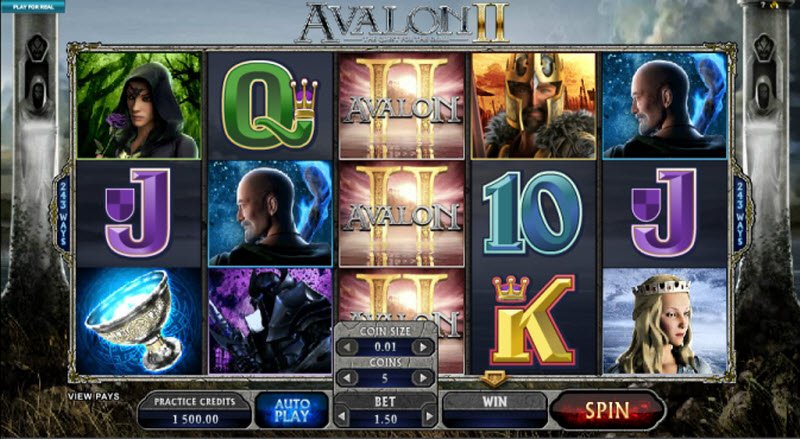This screenshot has height=439, width=800.
Task: Start Auto Play
Action: tap(292, 410)
